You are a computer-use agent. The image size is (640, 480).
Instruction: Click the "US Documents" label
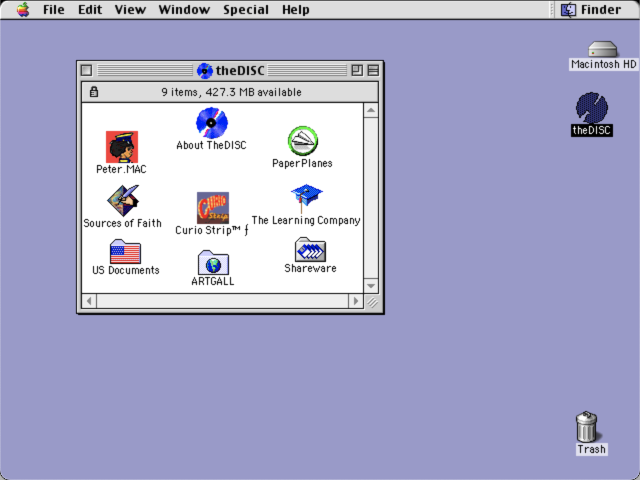[x=126, y=270]
